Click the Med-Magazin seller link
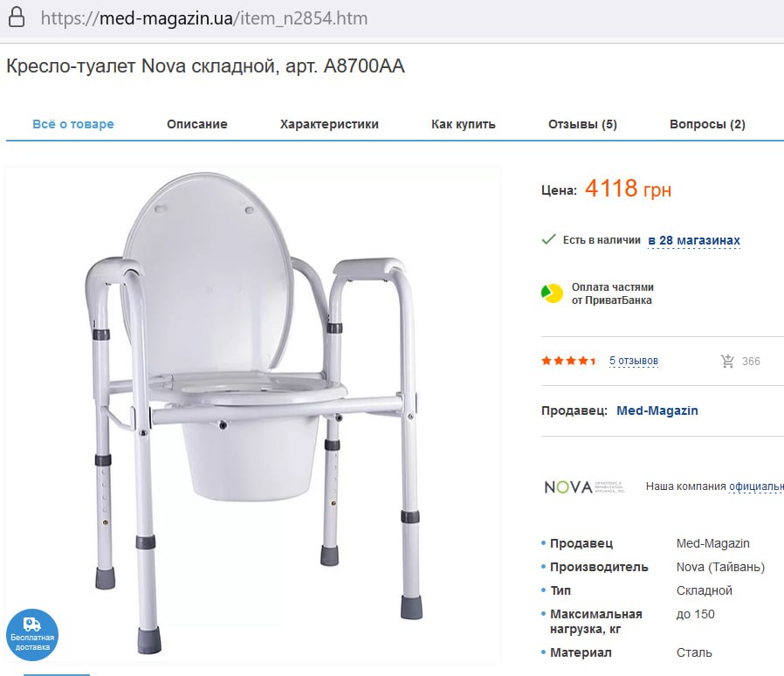This screenshot has width=784, height=676. coord(657,410)
